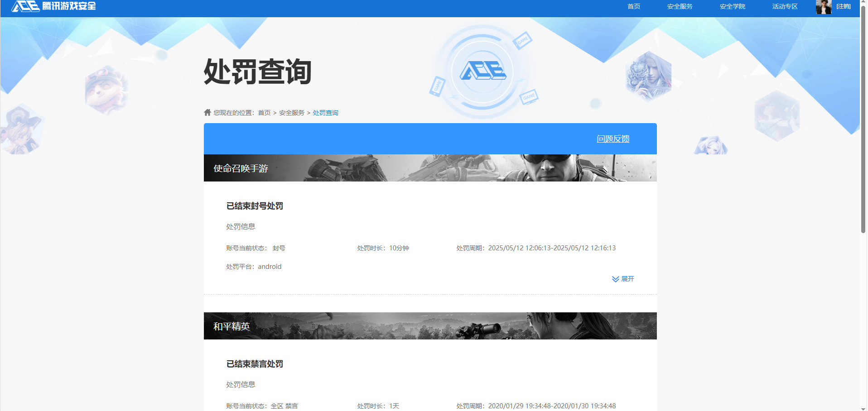The image size is (868, 411).
Task: Open the 安全服务 navigation menu
Action: point(680,6)
